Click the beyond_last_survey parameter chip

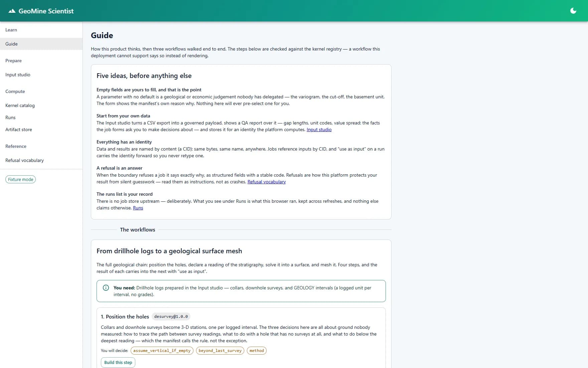(x=220, y=351)
